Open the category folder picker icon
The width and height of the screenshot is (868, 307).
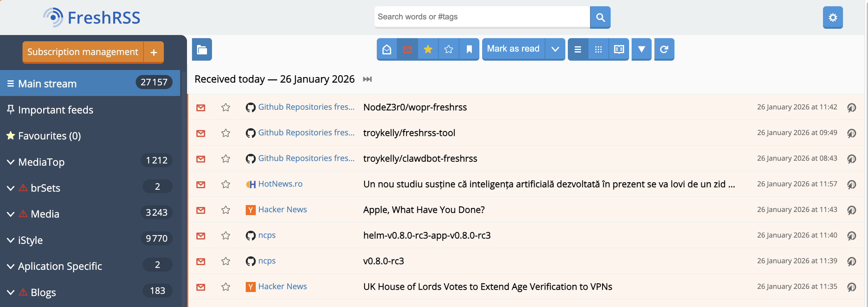point(202,49)
